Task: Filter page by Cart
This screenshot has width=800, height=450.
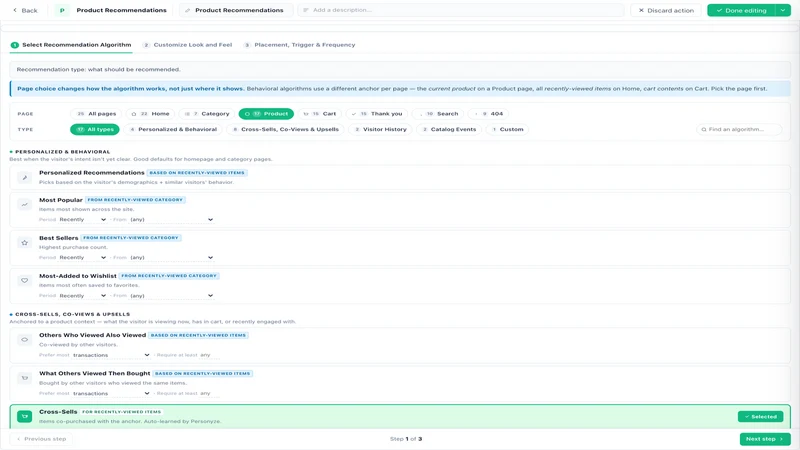Action: click(319, 114)
